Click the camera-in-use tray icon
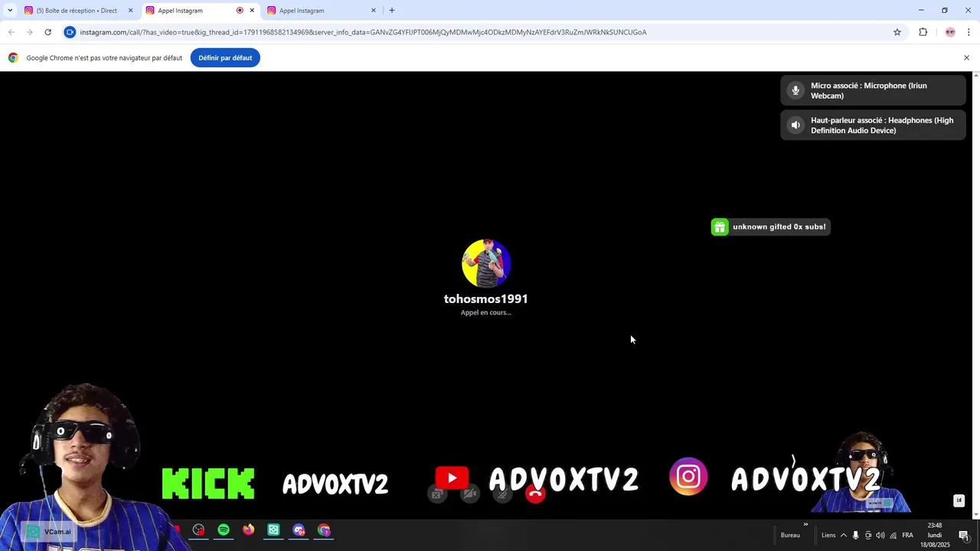The image size is (980, 551). 868,536
